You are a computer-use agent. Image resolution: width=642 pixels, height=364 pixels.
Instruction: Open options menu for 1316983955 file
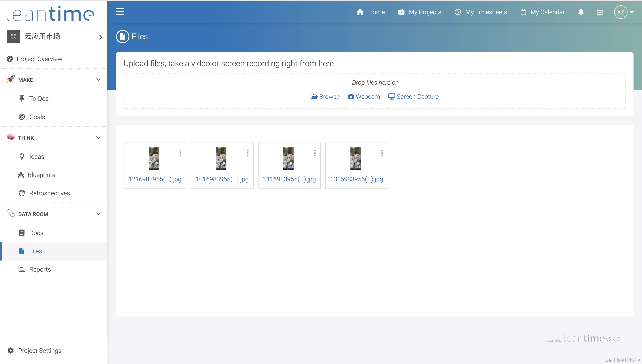tap(382, 153)
